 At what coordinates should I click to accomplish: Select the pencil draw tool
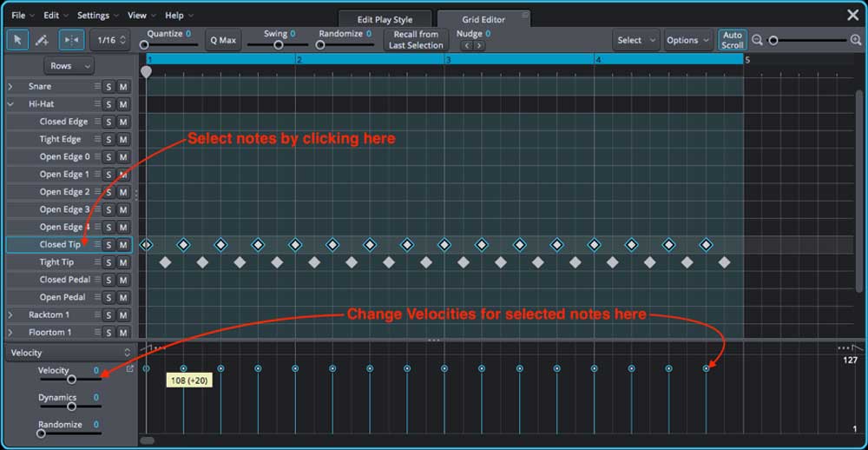click(x=42, y=40)
